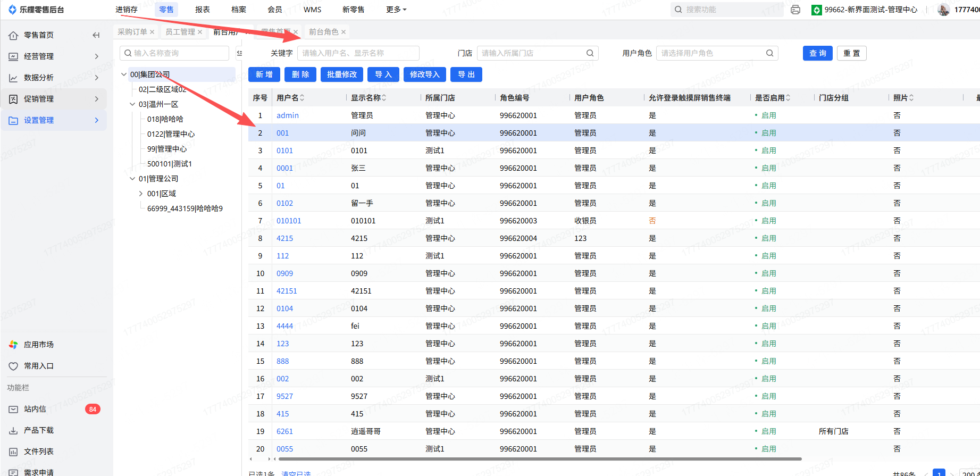Sort table by 用户名 column
Screen dimensions: 980x476
coord(302,98)
